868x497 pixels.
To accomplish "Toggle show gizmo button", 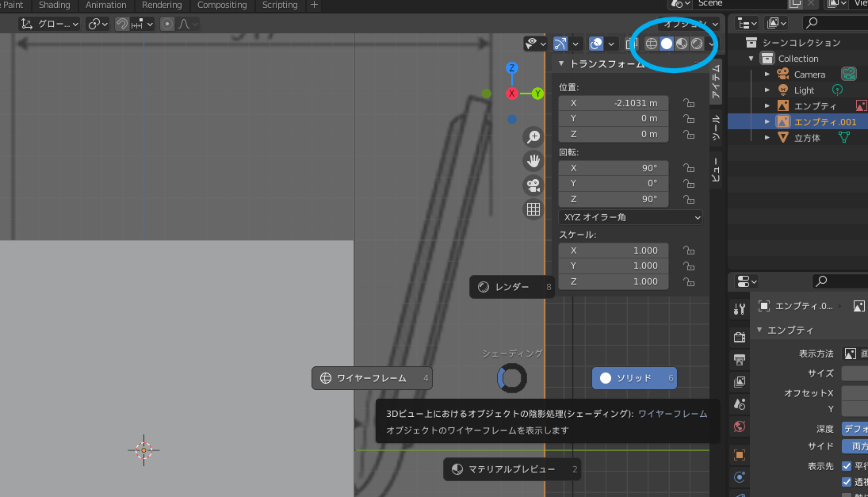I will click(x=560, y=44).
